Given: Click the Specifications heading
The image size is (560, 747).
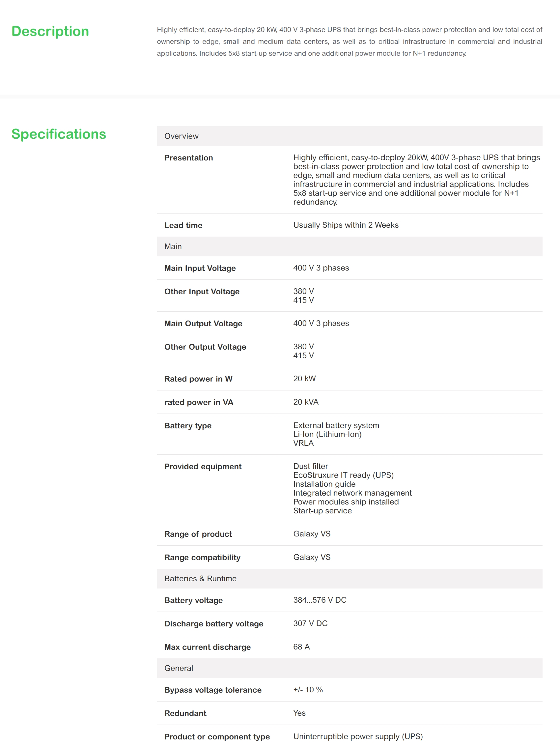Looking at the screenshot, I should pyautogui.click(x=59, y=134).
